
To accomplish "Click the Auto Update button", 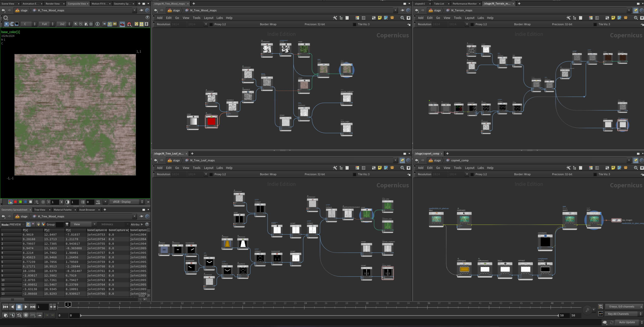I will [x=627, y=322].
